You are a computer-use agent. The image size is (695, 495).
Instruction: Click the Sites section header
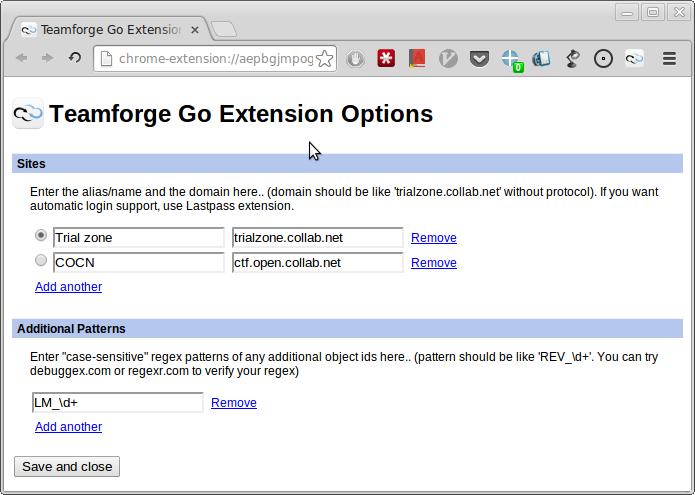coord(348,164)
